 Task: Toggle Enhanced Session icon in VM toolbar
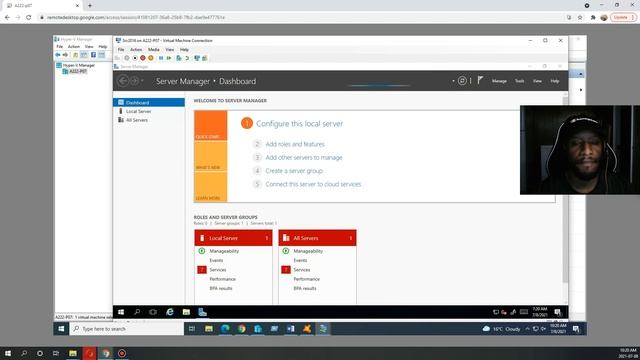click(x=197, y=58)
